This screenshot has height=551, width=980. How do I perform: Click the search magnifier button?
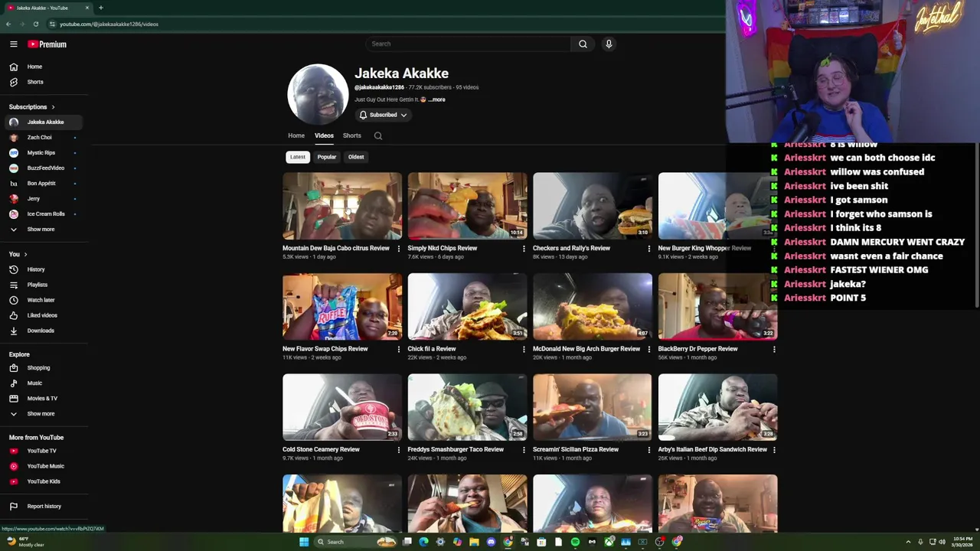click(x=583, y=44)
